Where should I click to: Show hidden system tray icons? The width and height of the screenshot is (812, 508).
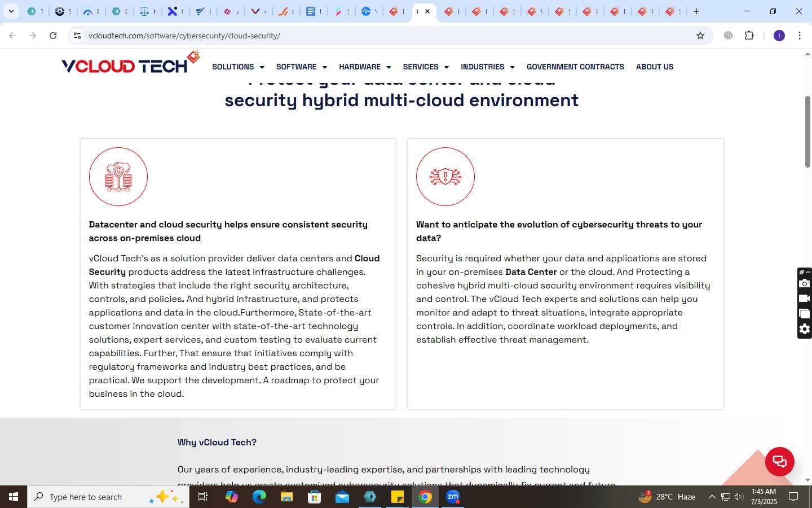[x=712, y=497]
